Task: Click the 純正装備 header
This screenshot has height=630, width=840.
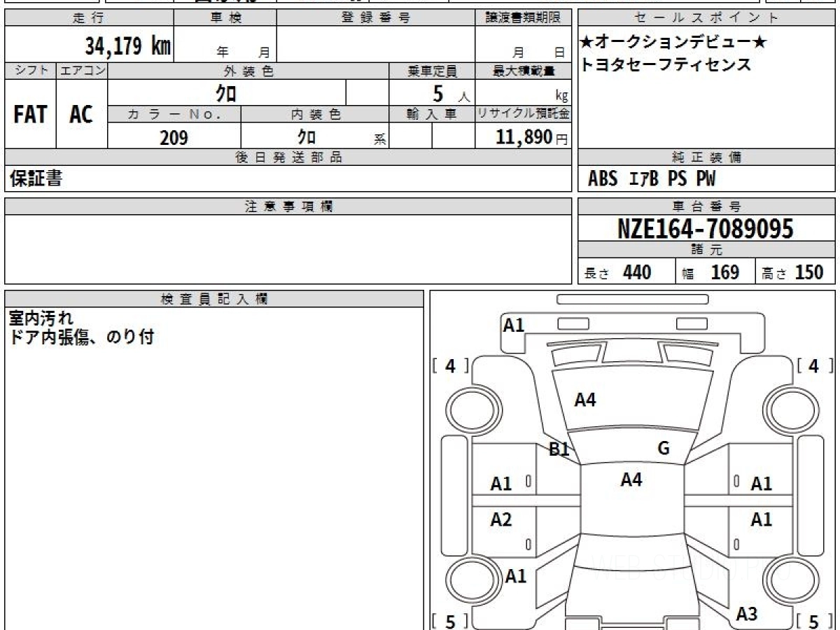Action: 707,157
